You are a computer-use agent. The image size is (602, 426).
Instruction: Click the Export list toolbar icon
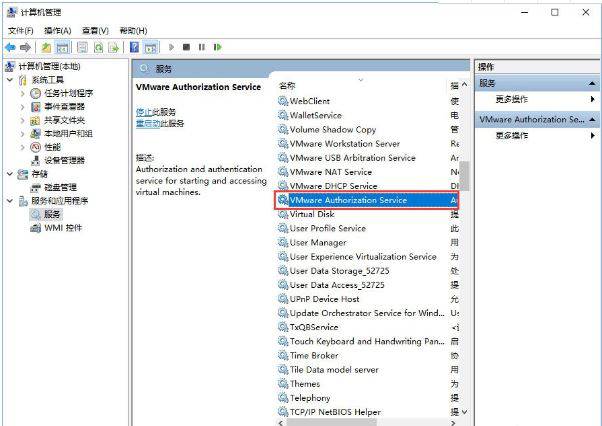pos(114,47)
